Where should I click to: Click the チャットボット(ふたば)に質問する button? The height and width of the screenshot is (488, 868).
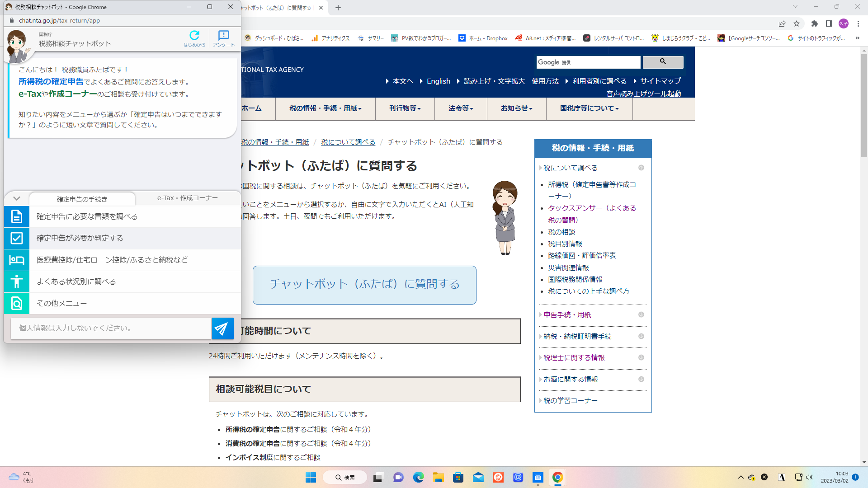(364, 285)
